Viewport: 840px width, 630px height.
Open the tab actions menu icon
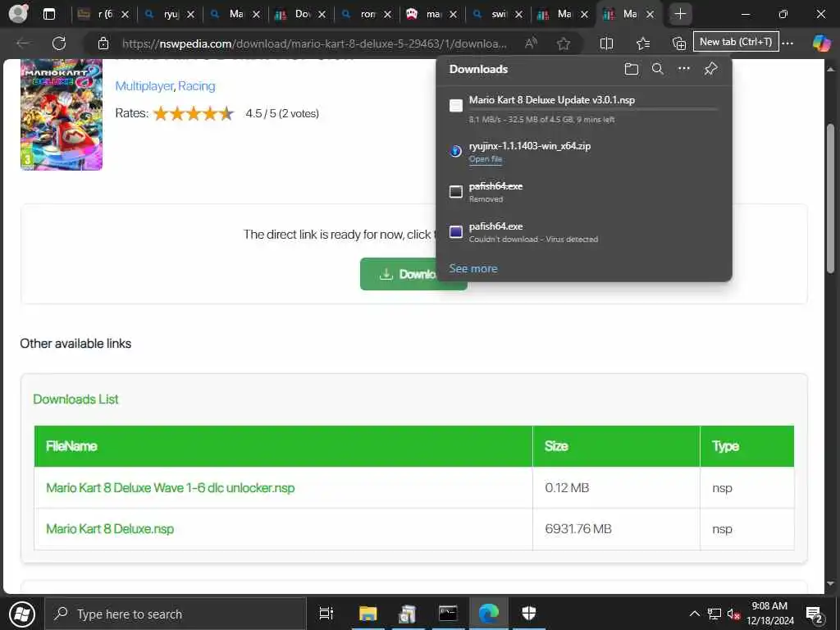pyautogui.click(x=48, y=14)
